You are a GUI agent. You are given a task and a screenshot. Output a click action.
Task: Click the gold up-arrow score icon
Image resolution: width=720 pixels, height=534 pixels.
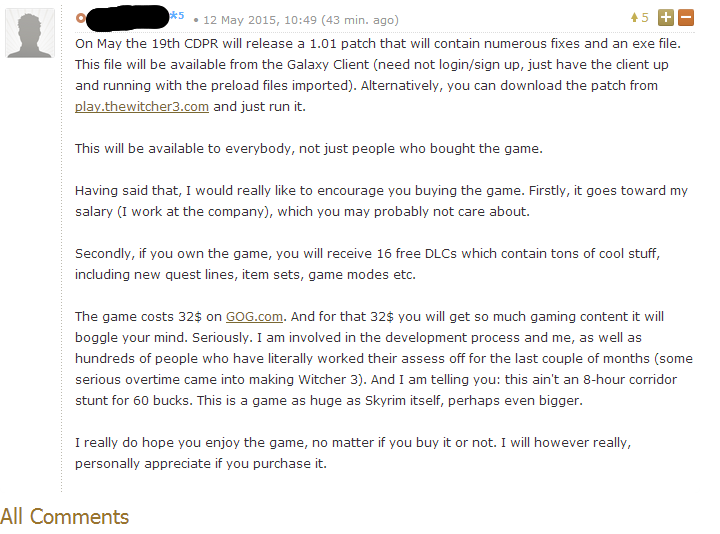pos(633,18)
